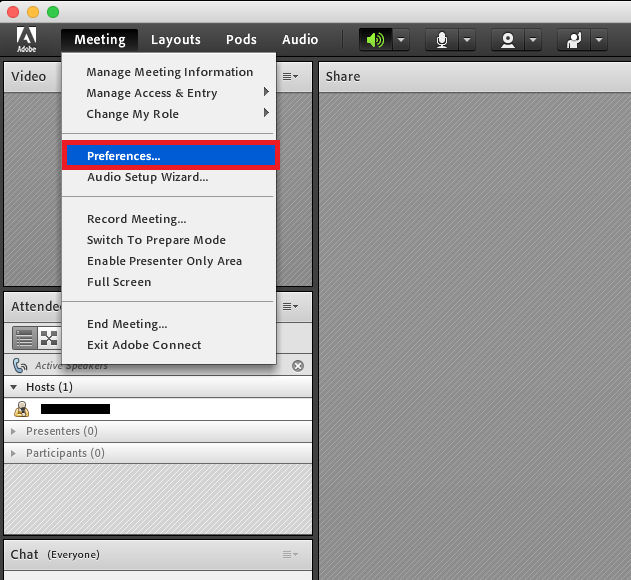Click the Active Speakers phone icon
This screenshot has width=631, height=580.
(20, 365)
